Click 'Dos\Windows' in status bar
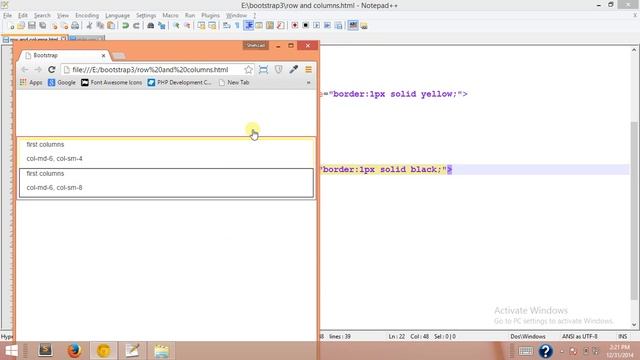This screenshot has width=640, height=360. (x=528, y=336)
